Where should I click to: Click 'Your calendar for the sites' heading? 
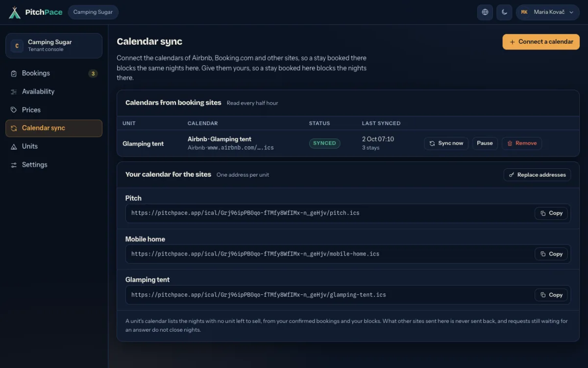tap(168, 174)
